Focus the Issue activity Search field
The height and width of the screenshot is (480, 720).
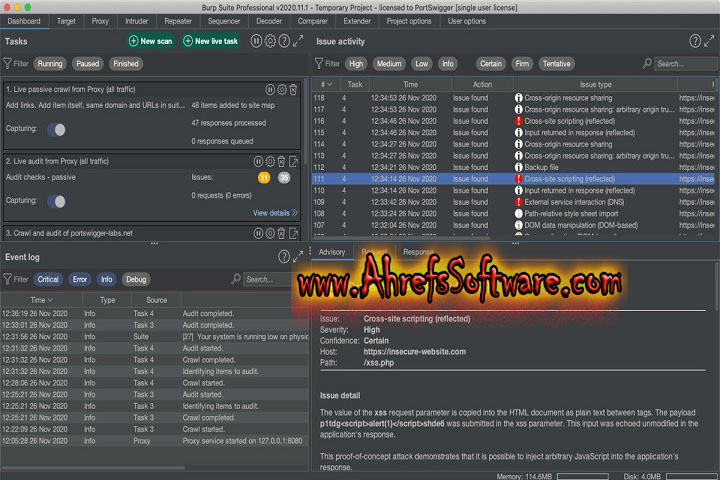685,64
